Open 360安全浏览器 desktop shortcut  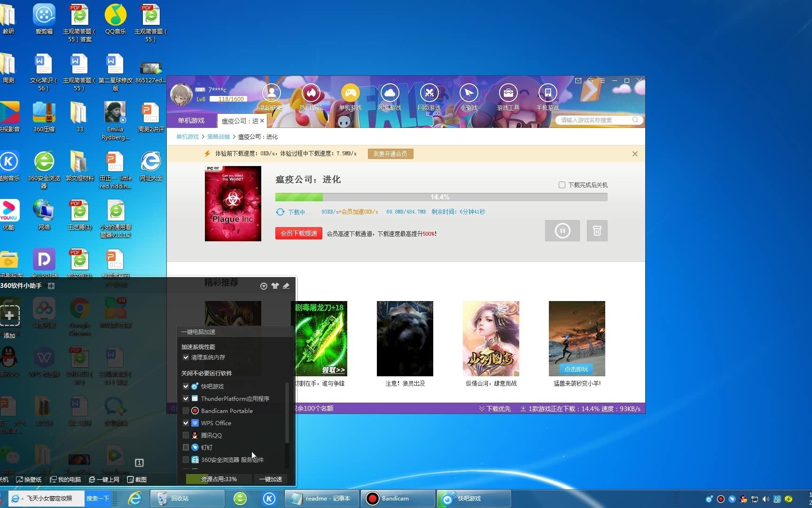coord(44,170)
